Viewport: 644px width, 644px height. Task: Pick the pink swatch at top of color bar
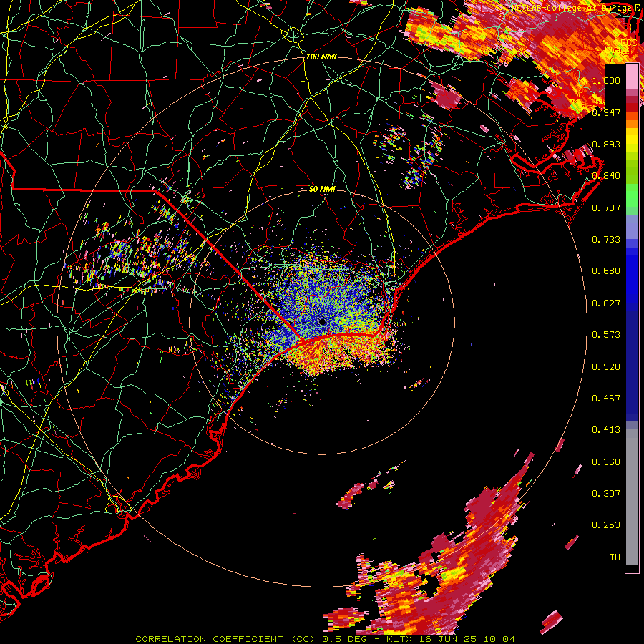coord(632,76)
